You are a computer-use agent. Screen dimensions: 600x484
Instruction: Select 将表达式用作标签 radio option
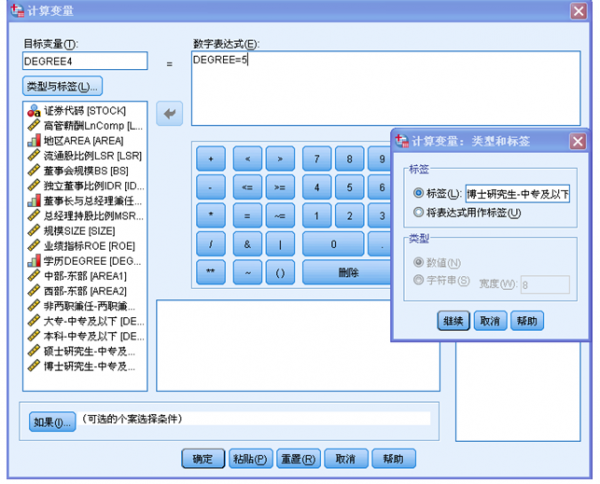418,212
